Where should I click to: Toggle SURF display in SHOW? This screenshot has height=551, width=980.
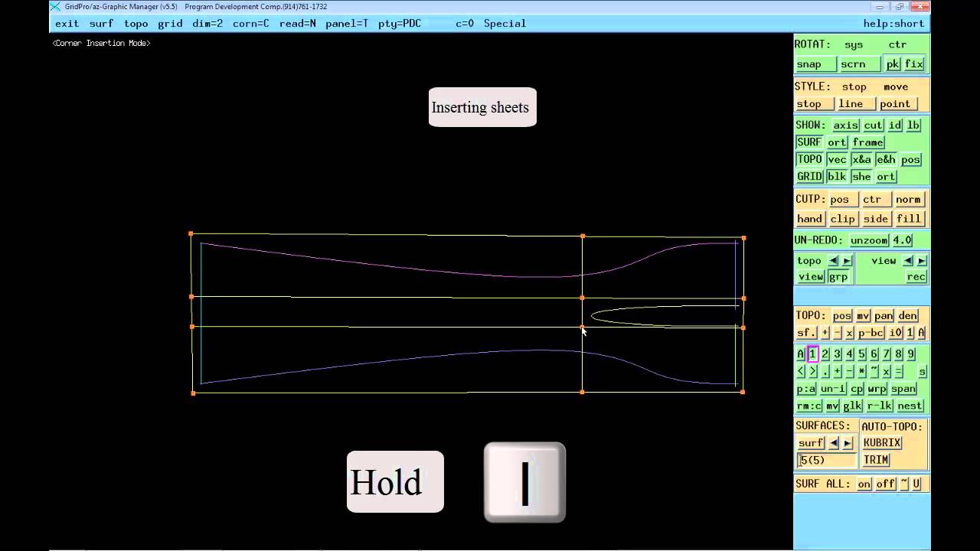tap(809, 142)
